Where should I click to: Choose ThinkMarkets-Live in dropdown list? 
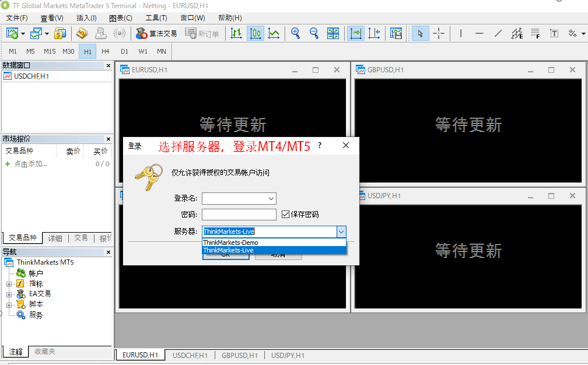[x=274, y=250]
